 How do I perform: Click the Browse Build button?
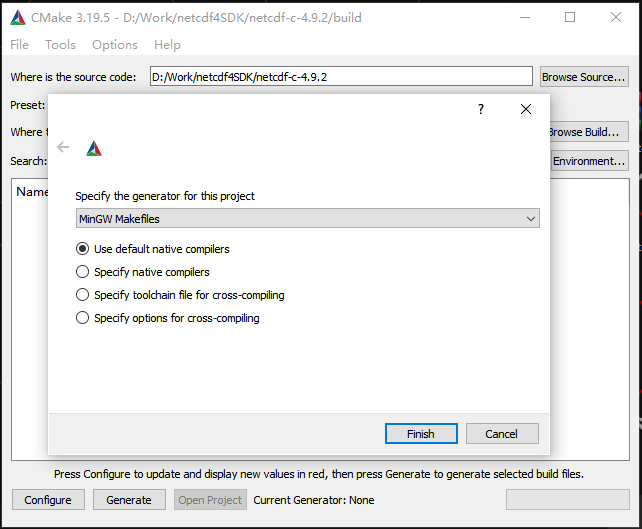click(589, 132)
